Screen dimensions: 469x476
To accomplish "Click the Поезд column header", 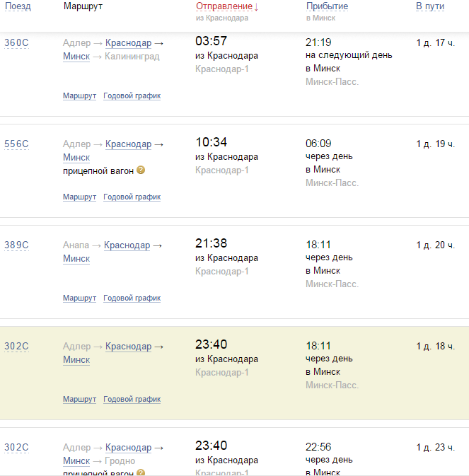I will 18,6.
